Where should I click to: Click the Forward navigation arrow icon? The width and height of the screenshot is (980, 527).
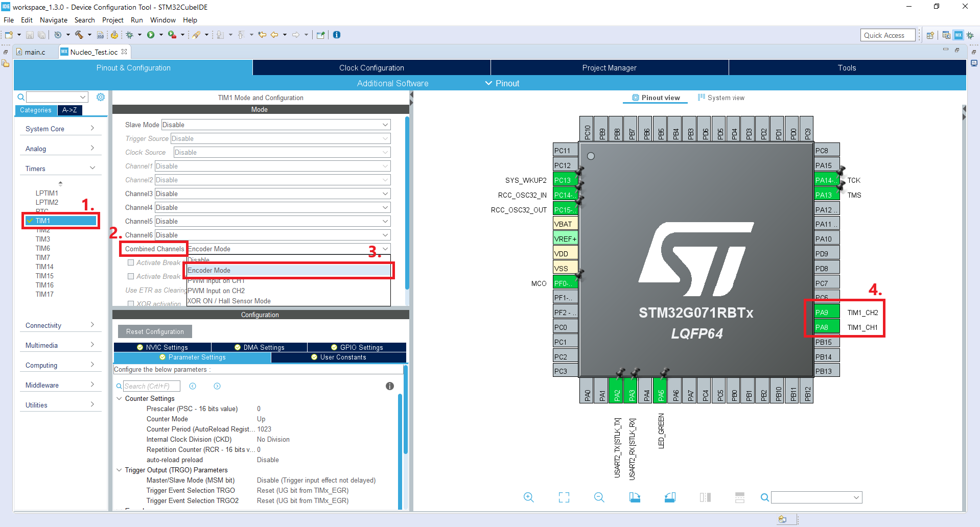coord(295,35)
